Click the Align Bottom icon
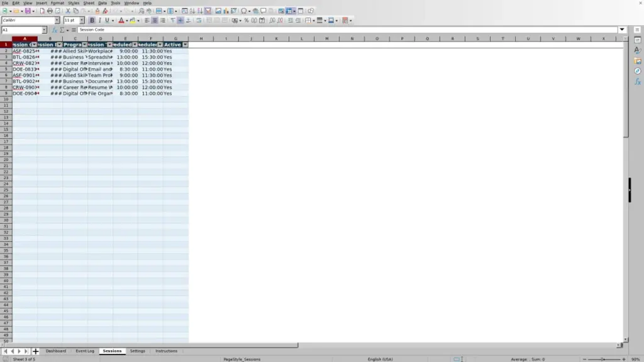644x362 pixels. (189, 20)
